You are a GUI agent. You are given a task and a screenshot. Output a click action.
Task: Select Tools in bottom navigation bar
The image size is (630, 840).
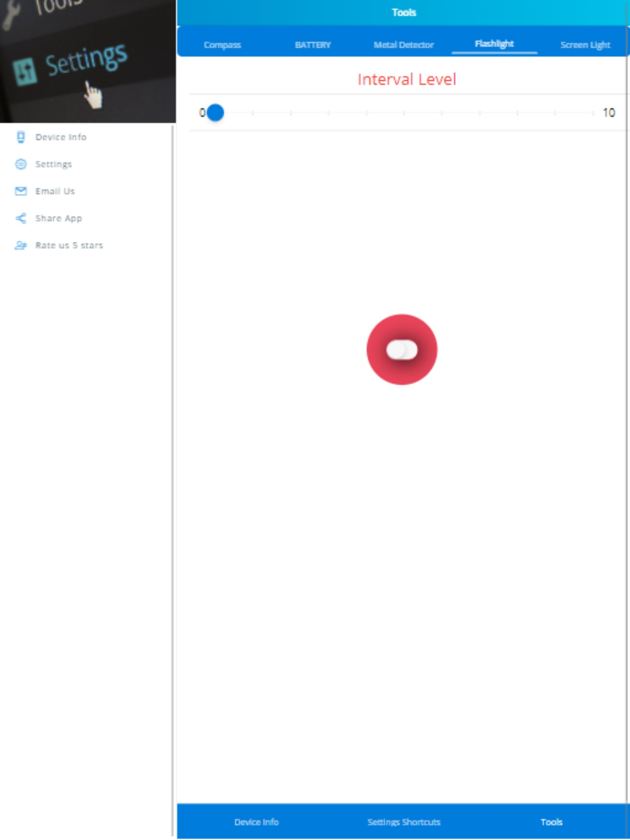click(x=551, y=822)
